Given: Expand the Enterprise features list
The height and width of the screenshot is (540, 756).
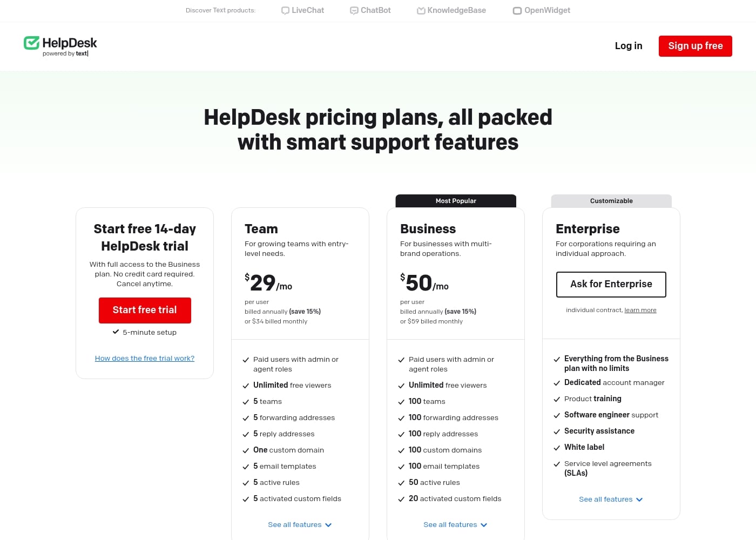Looking at the screenshot, I should [611, 500].
